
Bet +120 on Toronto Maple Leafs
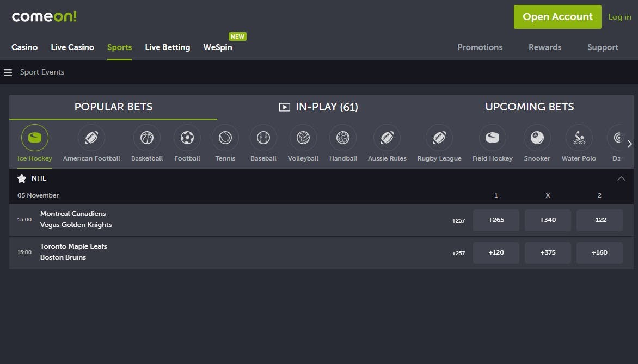pyautogui.click(x=496, y=252)
